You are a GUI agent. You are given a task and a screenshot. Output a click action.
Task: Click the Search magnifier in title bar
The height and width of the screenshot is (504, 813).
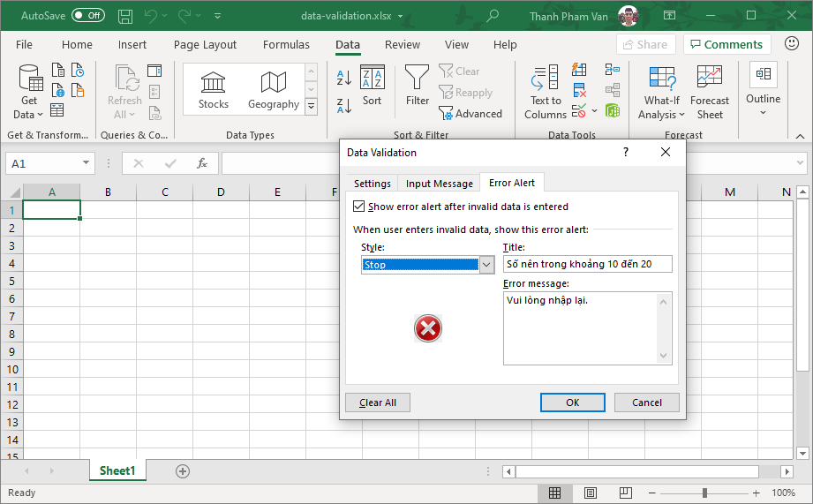[493, 16]
